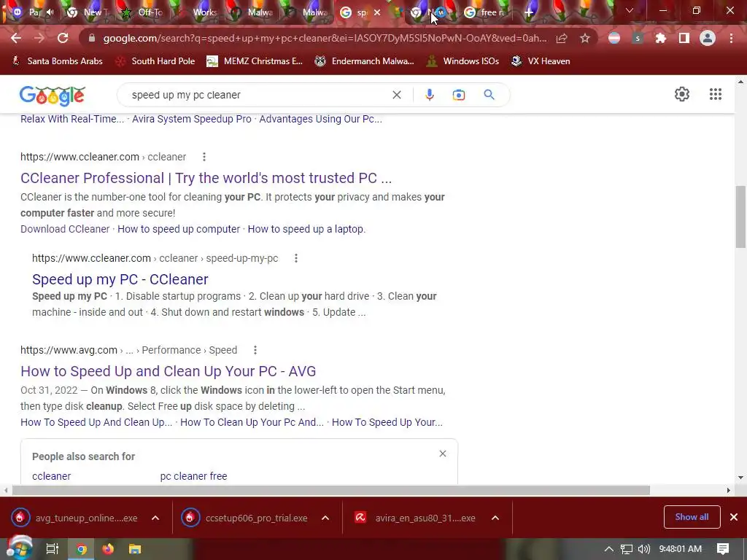
Task: Search by image camera icon
Action: click(459, 95)
